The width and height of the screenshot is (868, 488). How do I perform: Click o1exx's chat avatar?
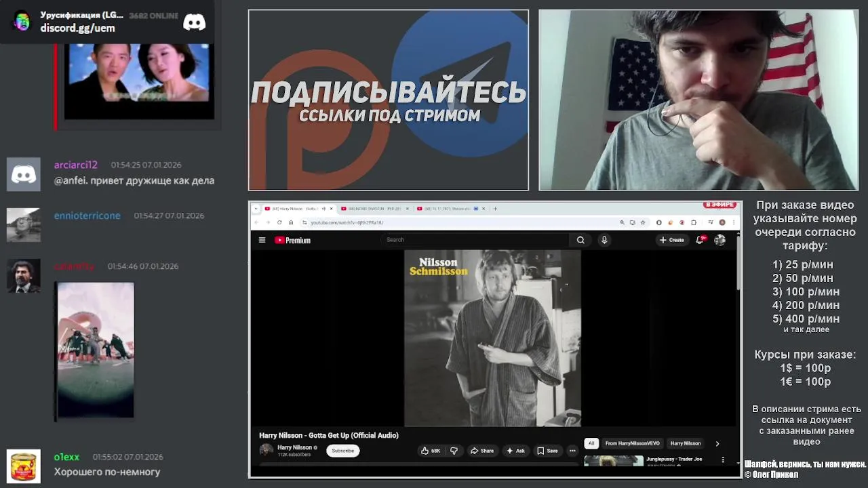coord(24,466)
